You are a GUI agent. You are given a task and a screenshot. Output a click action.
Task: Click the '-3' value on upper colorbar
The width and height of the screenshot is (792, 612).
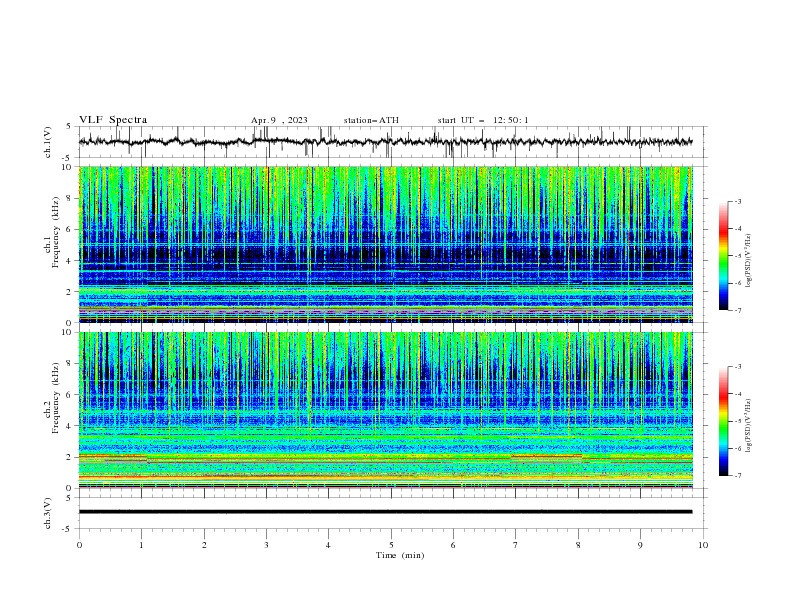pos(737,201)
